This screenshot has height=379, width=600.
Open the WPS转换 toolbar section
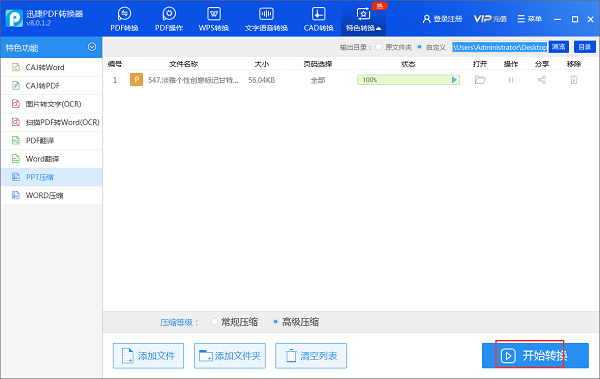[214, 19]
